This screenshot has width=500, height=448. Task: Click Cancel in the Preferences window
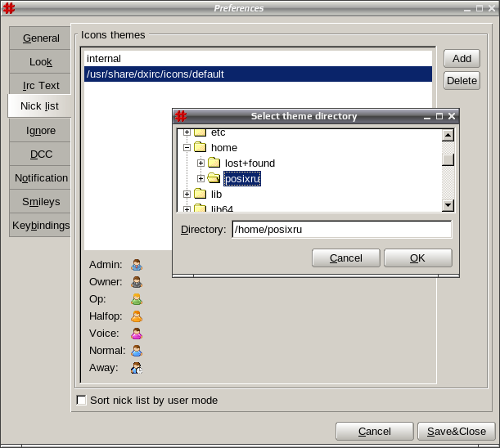pyautogui.click(x=375, y=431)
